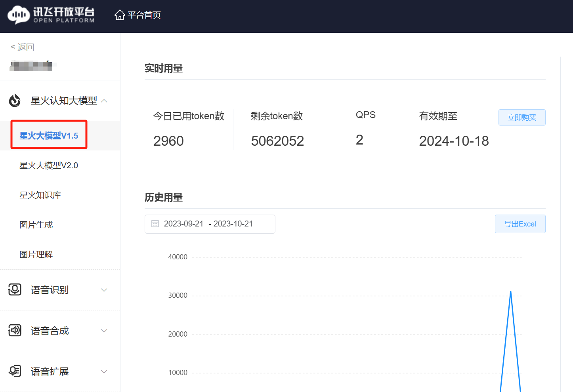Expand the 语音合成 section chevron
The image size is (573, 392).
click(x=104, y=331)
